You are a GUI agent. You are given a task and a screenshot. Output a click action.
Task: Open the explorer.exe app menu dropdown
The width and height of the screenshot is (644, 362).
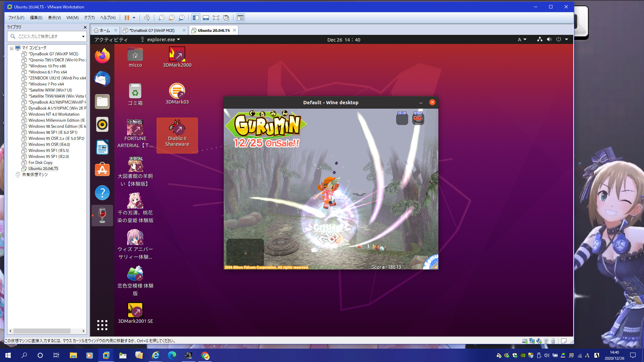coord(160,40)
